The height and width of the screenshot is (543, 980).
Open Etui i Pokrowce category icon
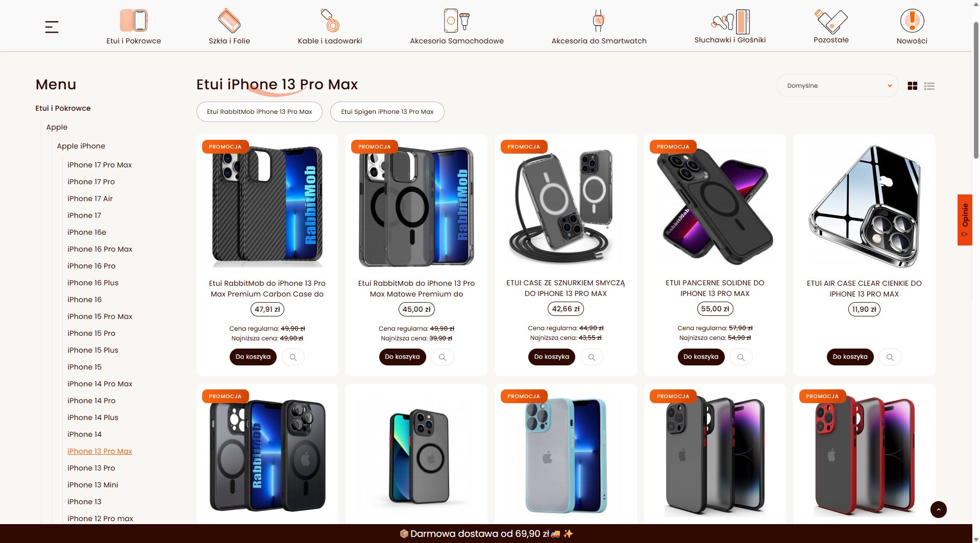coord(134,21)
